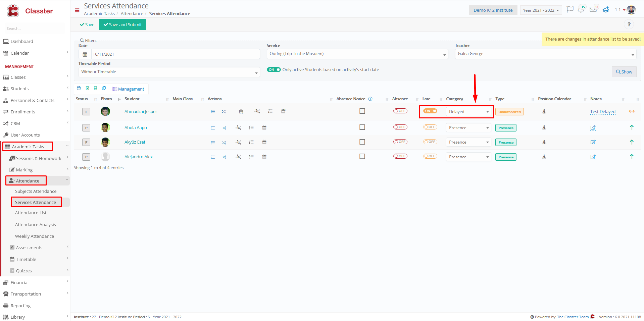Click the copy icon above the table
Screen dimensions: 644x321
104,88
